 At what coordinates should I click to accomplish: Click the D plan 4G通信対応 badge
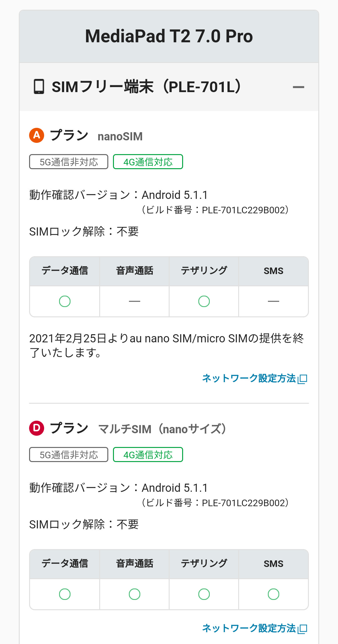pyautogui.click(x=148, y=455)
